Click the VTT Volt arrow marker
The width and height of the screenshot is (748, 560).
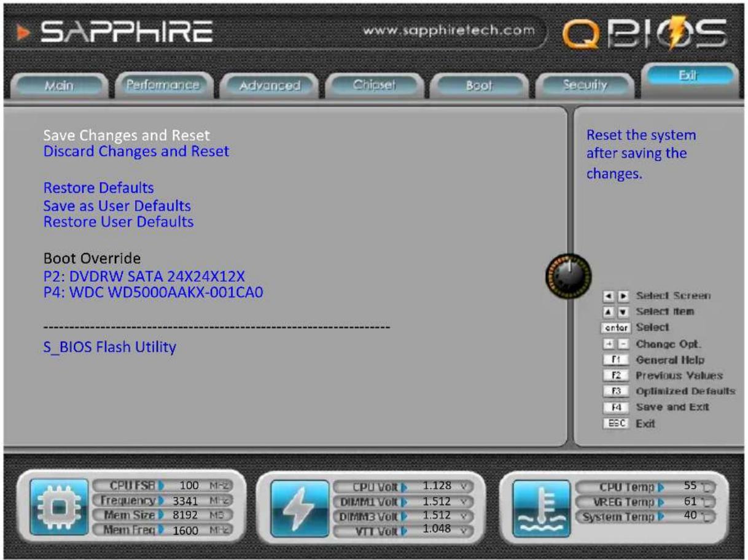tap(405, 532)
